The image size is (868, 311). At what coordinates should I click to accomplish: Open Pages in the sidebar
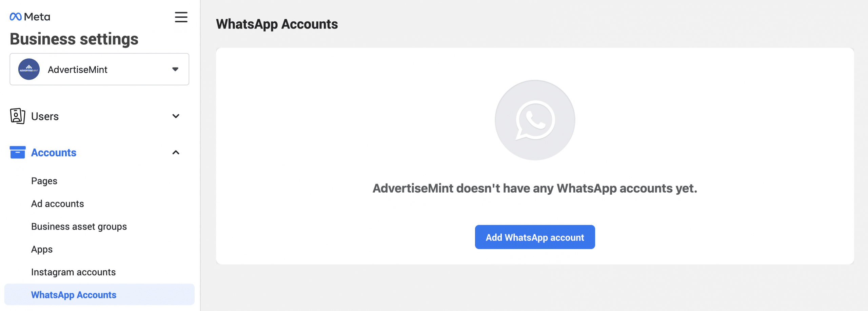pos(44,181)
